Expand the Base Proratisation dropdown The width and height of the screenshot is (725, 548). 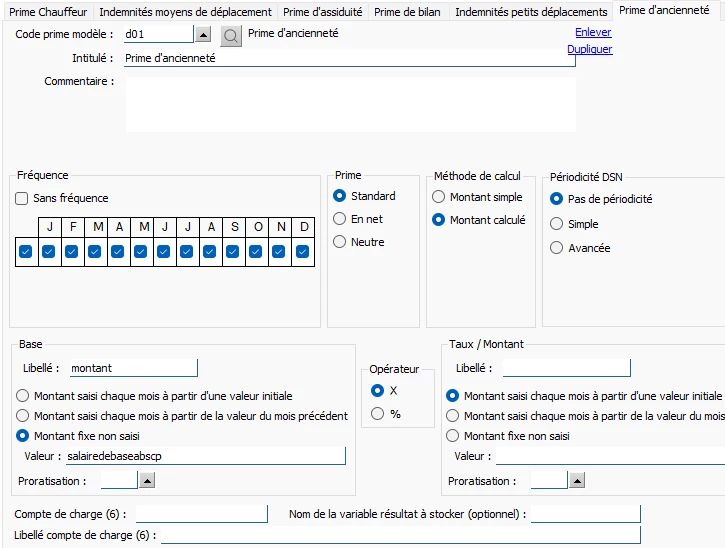[147, 481]
